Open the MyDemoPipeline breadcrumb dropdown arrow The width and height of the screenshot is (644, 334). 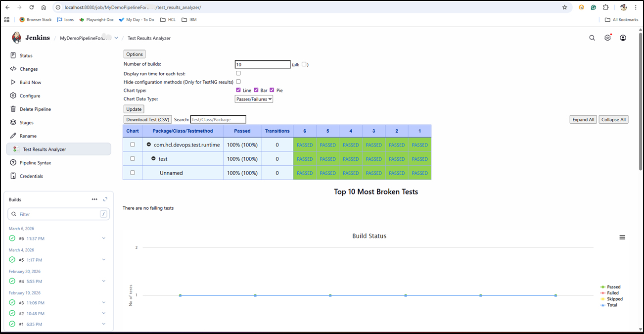(116, 38)
